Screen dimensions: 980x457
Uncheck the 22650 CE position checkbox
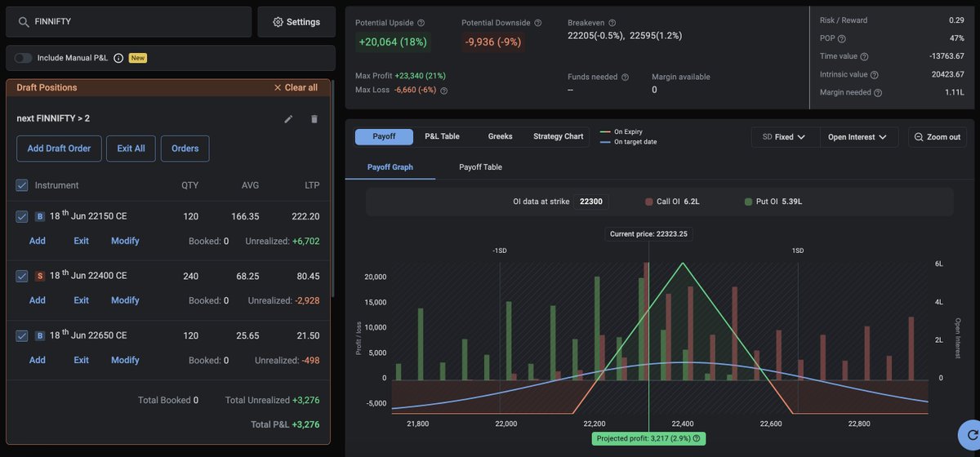[x=22, y=335]
